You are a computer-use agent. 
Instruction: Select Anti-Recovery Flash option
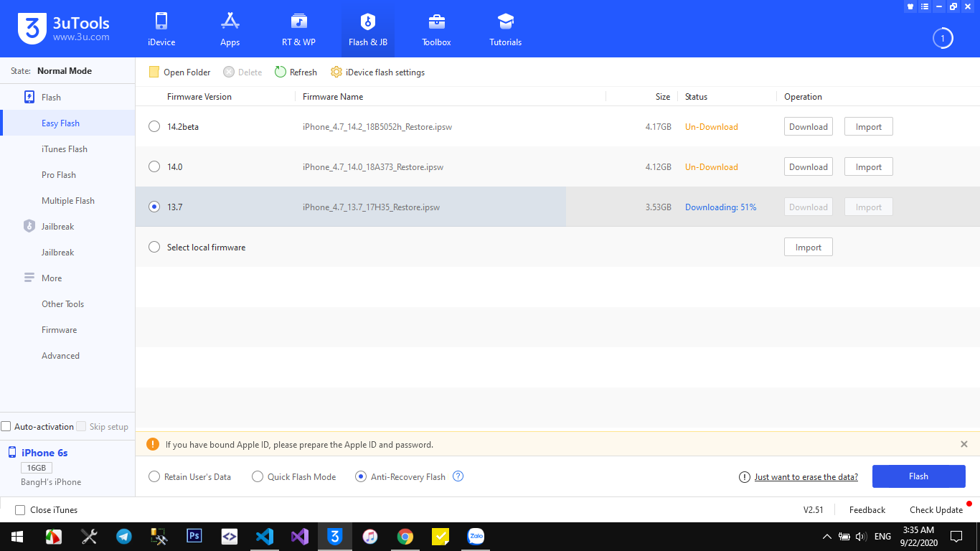tap(361, 476)
